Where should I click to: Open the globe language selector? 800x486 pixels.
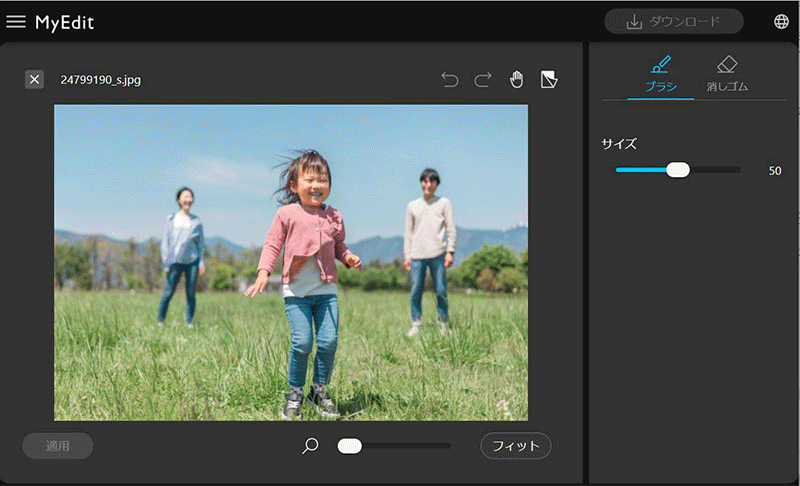click(x=781, y=21)
